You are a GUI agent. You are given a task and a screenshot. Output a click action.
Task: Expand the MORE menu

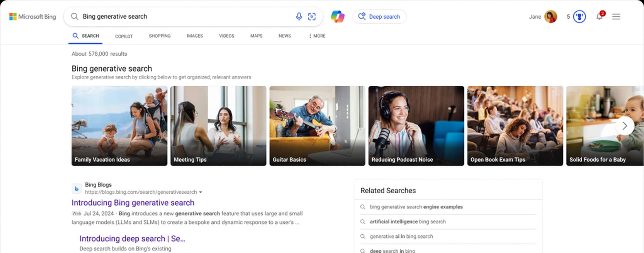pos(317,36)
